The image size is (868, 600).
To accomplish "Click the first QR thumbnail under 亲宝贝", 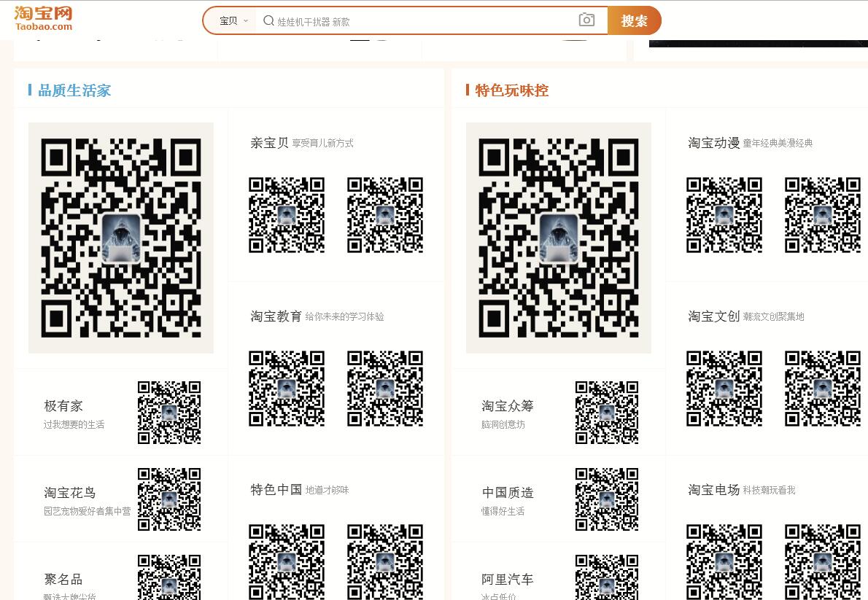I will point(287,215).
